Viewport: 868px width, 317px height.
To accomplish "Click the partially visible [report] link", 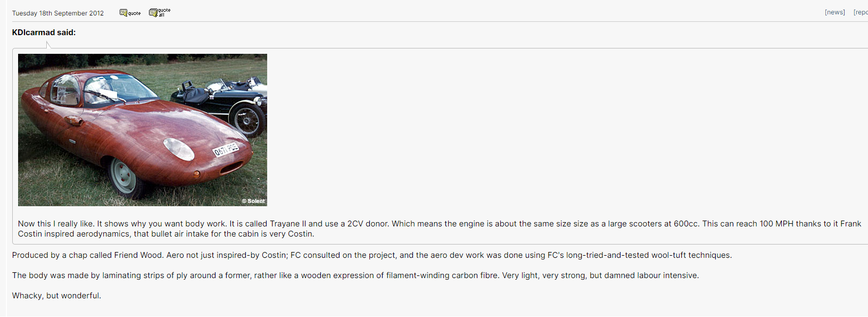I will [861, 12].
